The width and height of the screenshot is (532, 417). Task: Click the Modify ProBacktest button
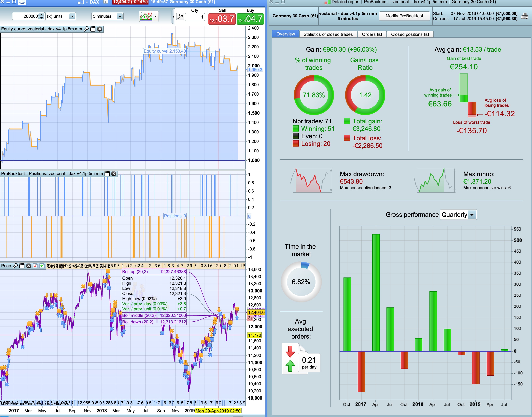(x=404, y=16)
